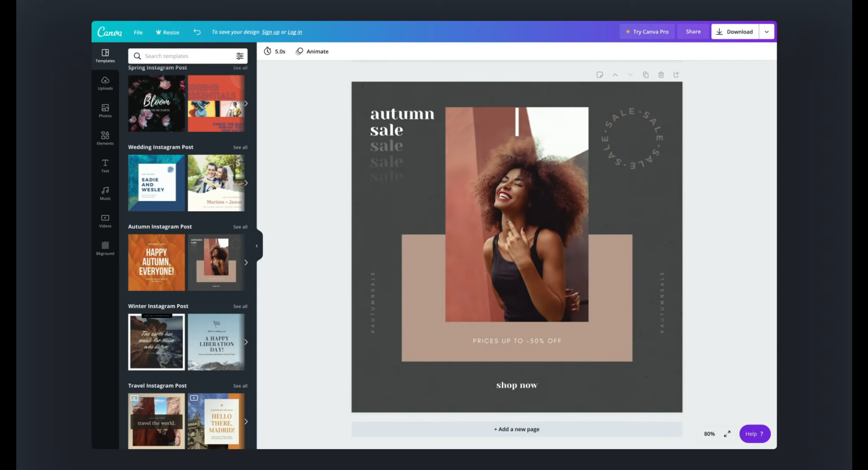Duplicate the page with copy icon
Screen dimensions: 868x470
coord(646,75)
